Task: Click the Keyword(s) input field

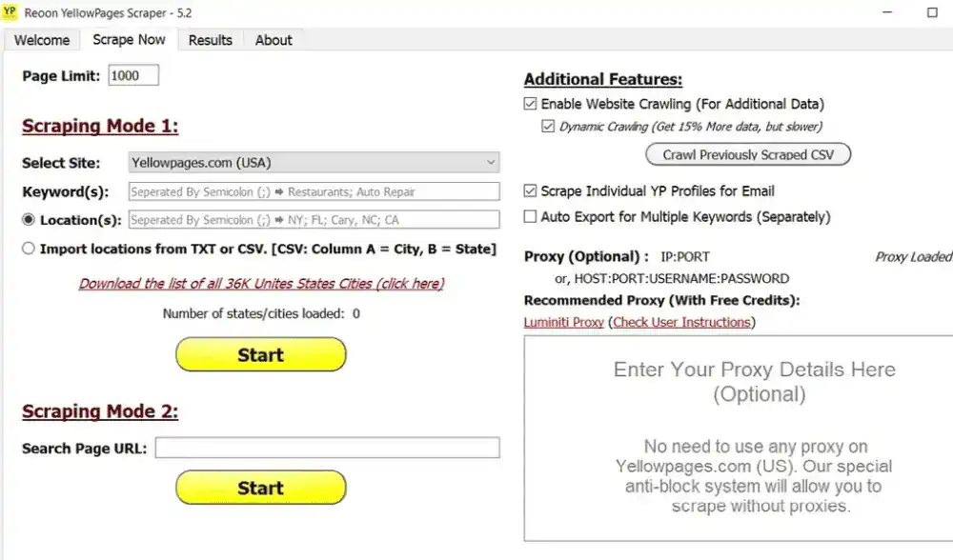Action: [314, 191]
